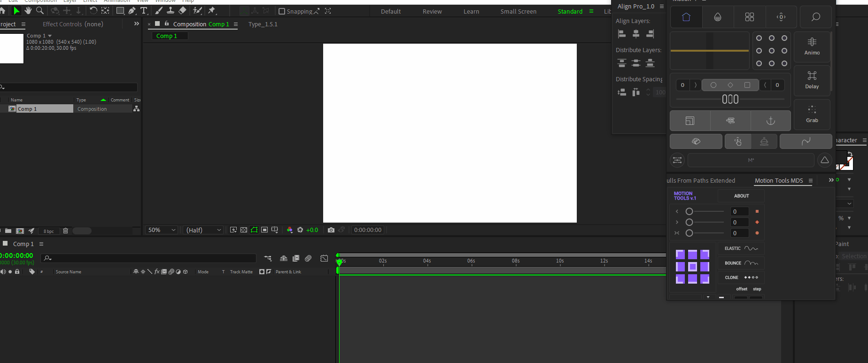The height and width of the screenshot is (363, 868).
Task: Toggle hide shy layers in timeline
Action: point(284,258)
